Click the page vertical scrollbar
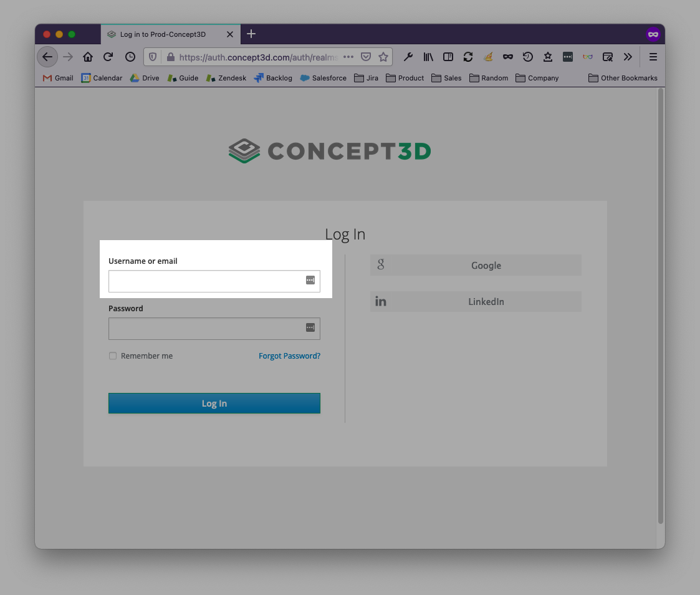The width and height of the screenshot is (700, 595). pyautogui.click(x=661, y=306)
